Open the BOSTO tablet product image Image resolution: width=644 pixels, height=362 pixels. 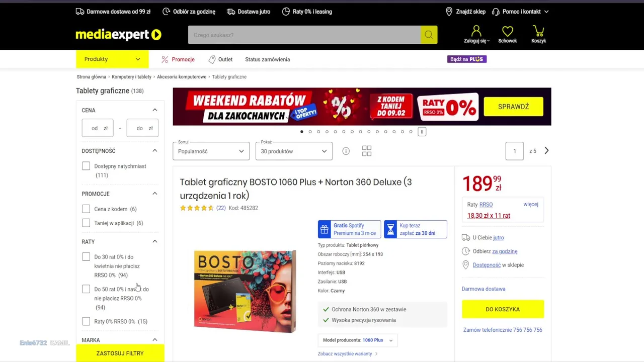pos(245,292)
